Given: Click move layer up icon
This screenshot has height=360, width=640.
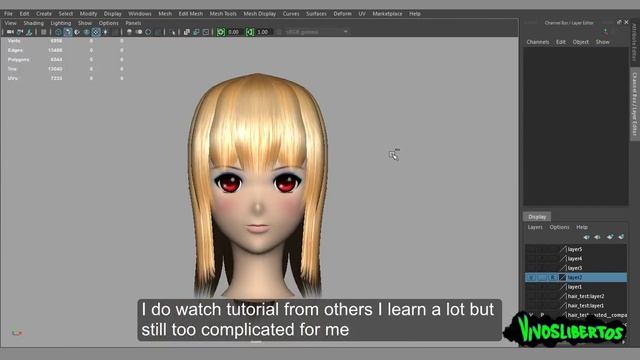Looking at the screenshot, I should [587, 237].
